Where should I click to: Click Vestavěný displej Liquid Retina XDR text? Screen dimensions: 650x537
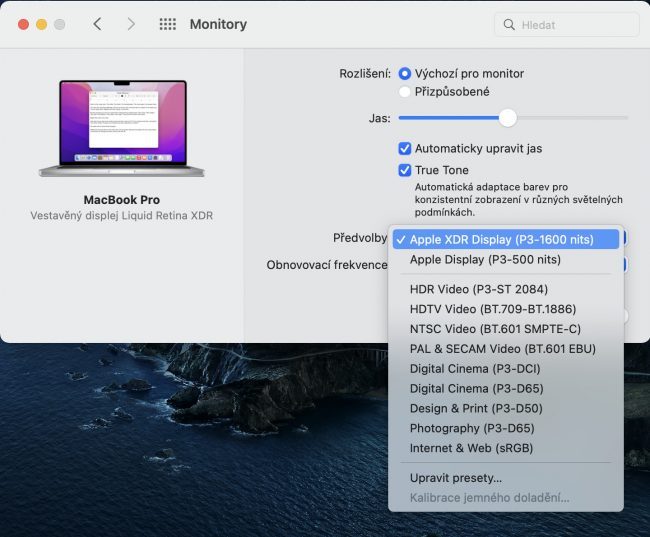tap(121, 216)
